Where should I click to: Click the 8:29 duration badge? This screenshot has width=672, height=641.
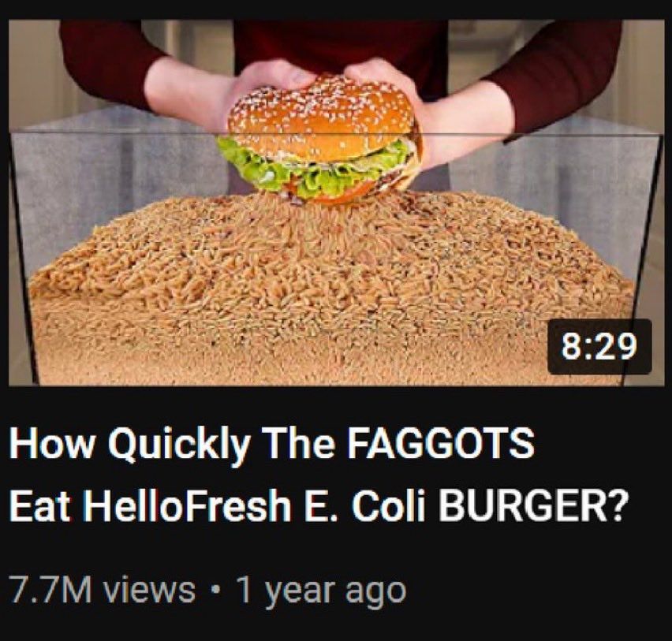point(599,347)
